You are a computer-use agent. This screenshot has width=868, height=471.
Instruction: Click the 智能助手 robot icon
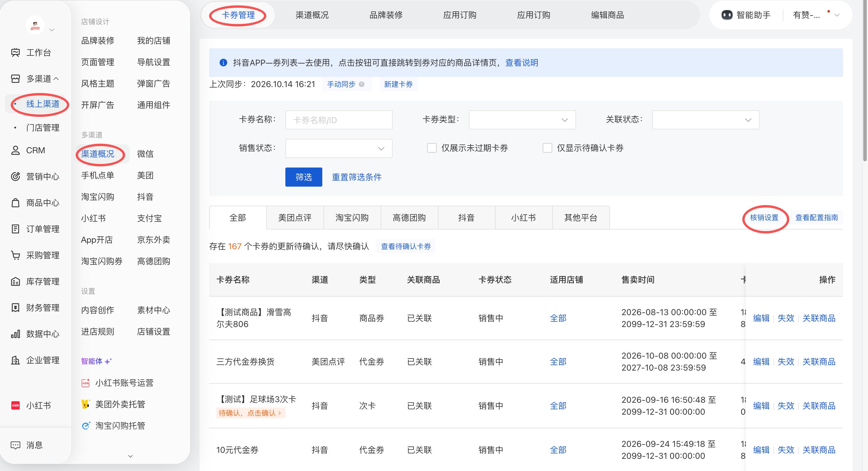click(727, 15)
